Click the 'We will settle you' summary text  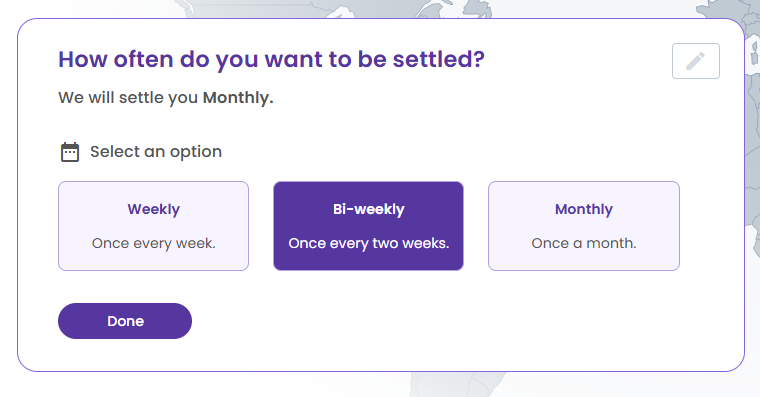(x=128, y=97)
